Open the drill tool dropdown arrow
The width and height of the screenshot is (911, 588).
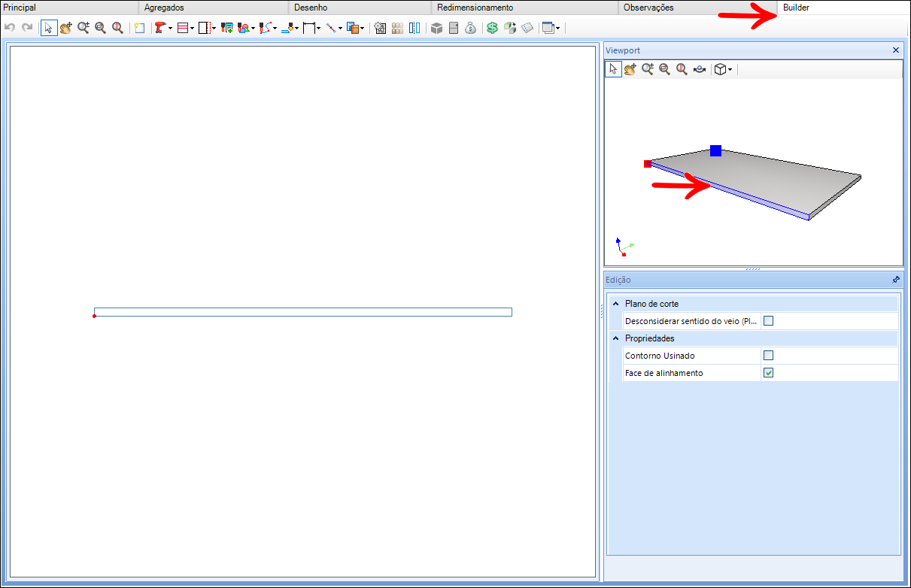coord(171,29)
